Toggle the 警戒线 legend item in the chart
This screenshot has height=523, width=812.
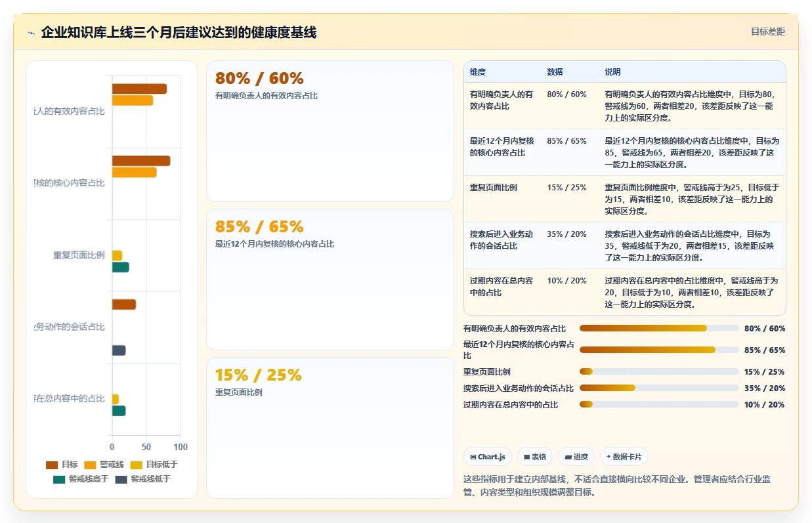[x=103, y=465]
